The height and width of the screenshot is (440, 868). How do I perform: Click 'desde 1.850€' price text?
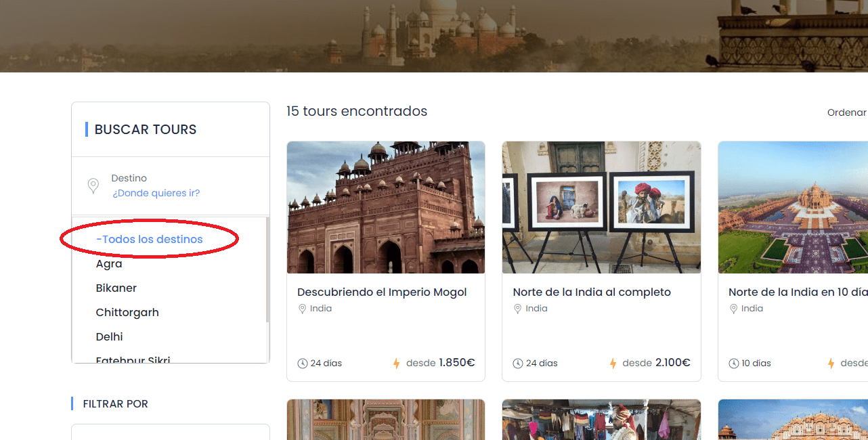point(441,363)
